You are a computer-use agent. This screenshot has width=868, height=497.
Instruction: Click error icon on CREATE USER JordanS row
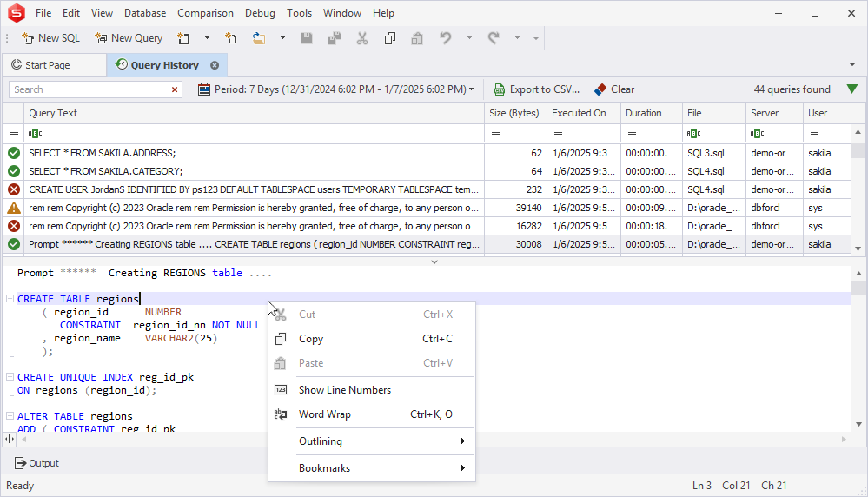(14, 189)
